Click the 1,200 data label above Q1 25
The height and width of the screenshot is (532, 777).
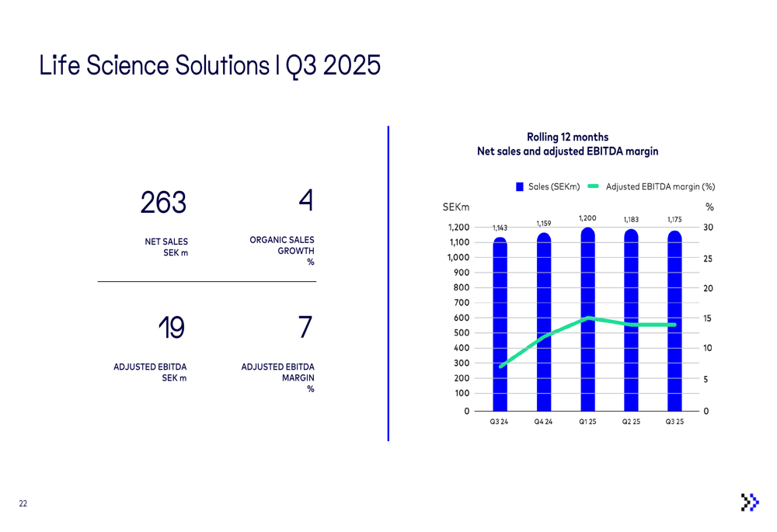tap(587, 218)
